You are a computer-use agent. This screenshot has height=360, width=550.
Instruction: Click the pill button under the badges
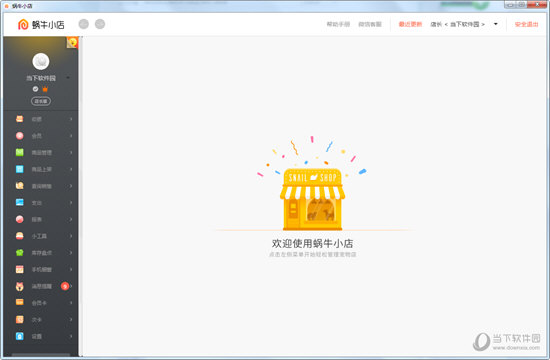tap(41, 101)
